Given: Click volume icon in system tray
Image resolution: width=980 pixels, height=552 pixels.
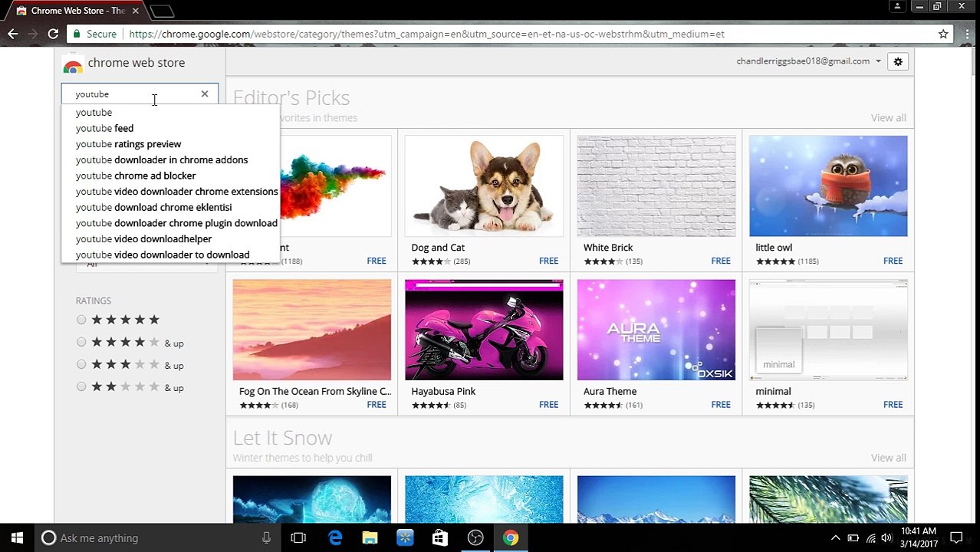Looking at the screenshot, I should [x=886, y=538].
